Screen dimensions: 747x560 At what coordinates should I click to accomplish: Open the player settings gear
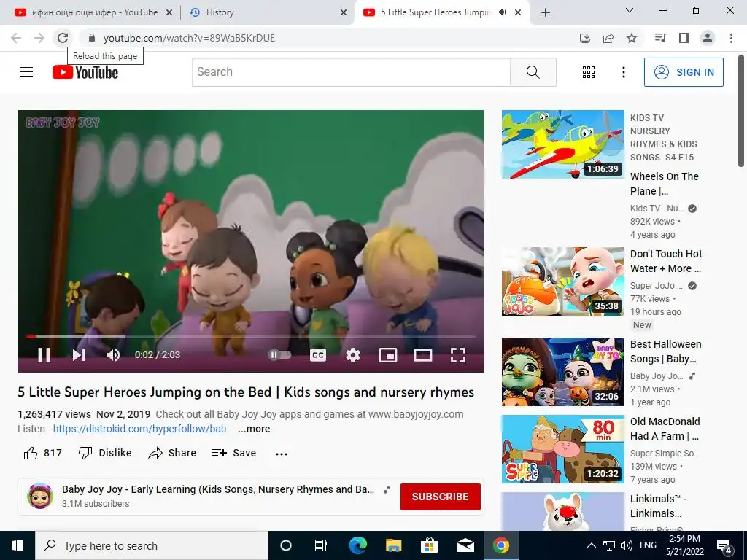coord(353,355)
